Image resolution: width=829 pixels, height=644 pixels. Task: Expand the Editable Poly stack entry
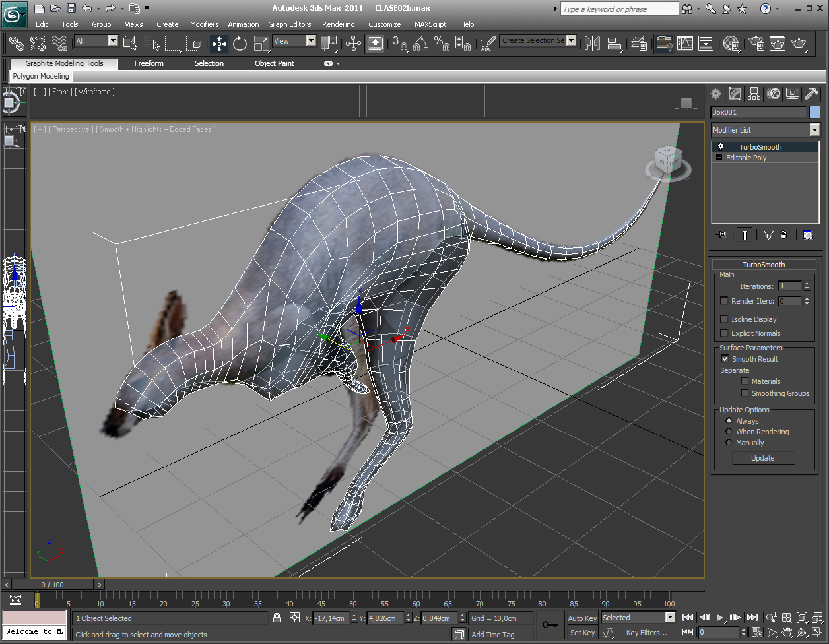(719, 158)
